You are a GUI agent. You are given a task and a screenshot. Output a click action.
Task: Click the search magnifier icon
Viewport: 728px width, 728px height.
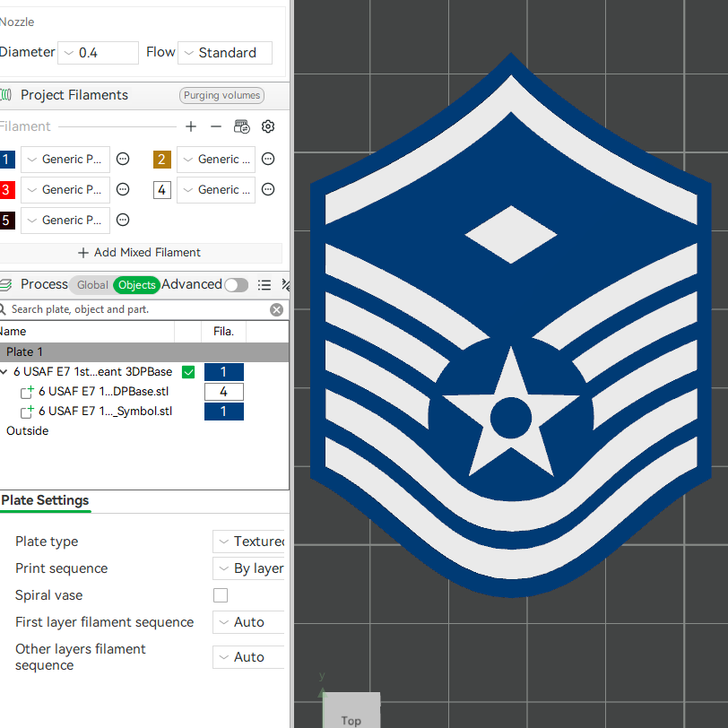[3, 309]
